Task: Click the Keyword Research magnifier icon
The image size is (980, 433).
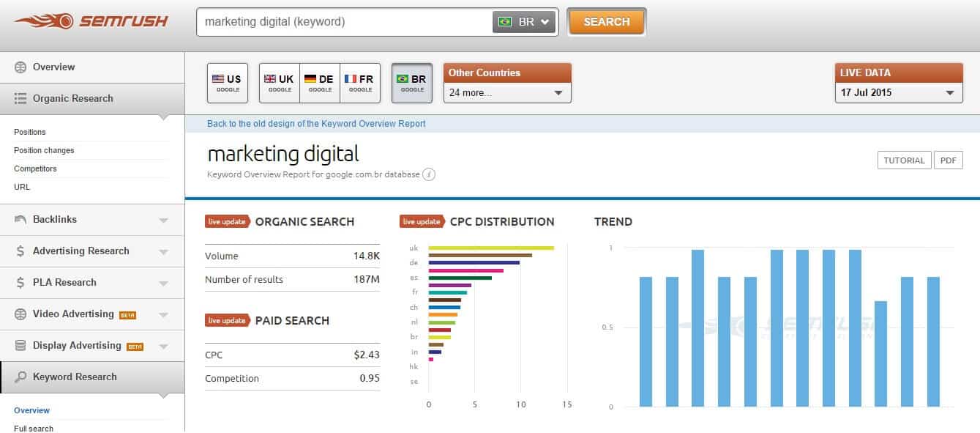Action: [x=20, y=377]
